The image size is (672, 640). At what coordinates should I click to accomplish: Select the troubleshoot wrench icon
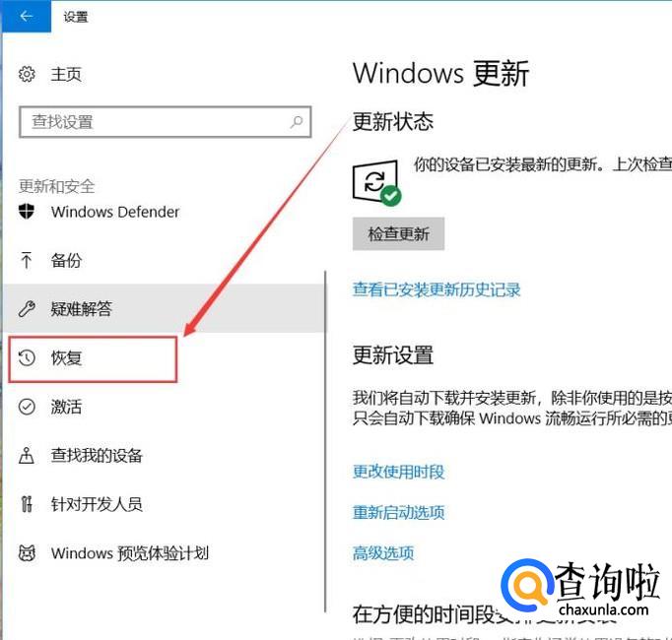[27, 308]
